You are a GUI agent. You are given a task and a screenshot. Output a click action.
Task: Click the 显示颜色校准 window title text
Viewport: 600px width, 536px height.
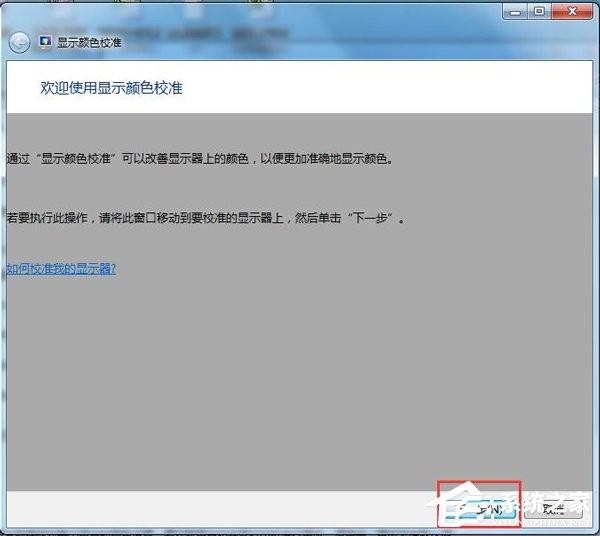pyautogui.click(x=89, y=42)
